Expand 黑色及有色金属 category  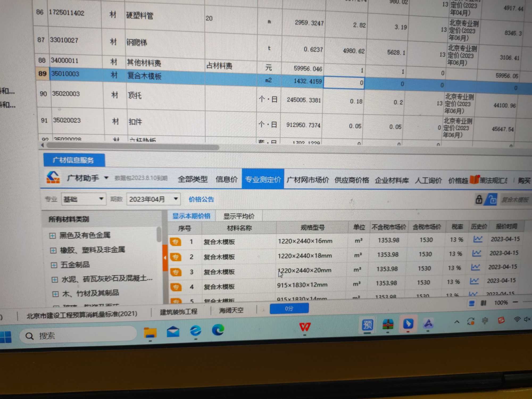click(52, 236)
